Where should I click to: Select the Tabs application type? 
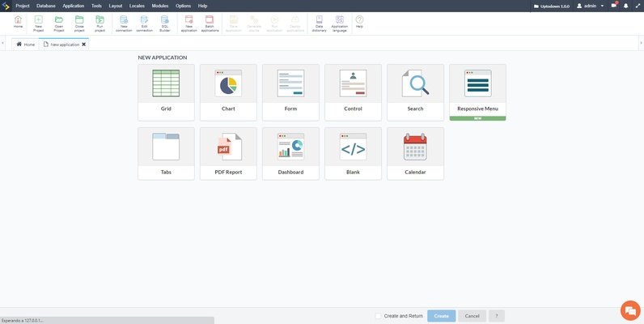(x=166, y=154)
